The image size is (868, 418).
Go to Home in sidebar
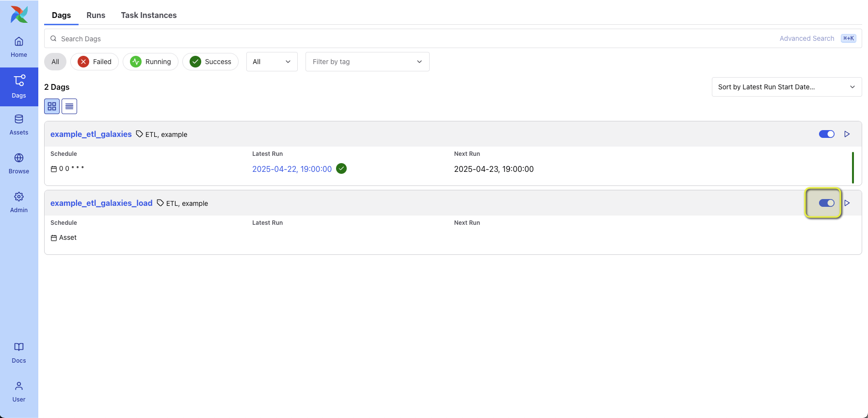[19, 47]
